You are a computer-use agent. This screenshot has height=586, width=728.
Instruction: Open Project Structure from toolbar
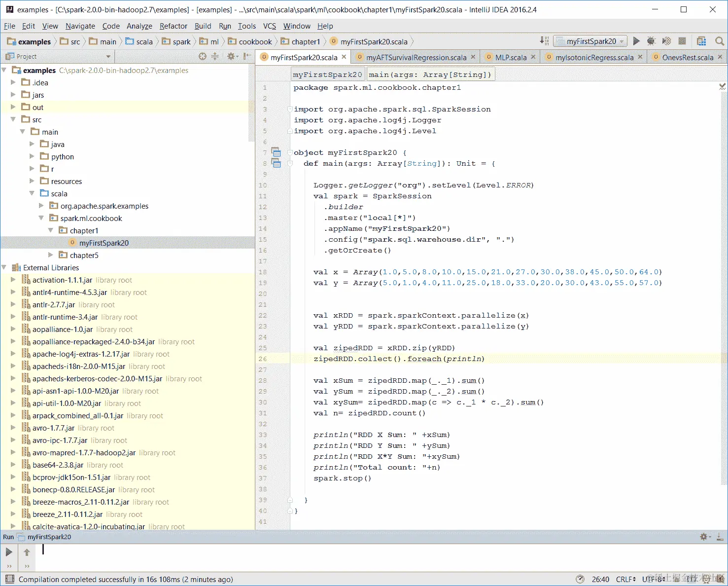coord(701,41)
